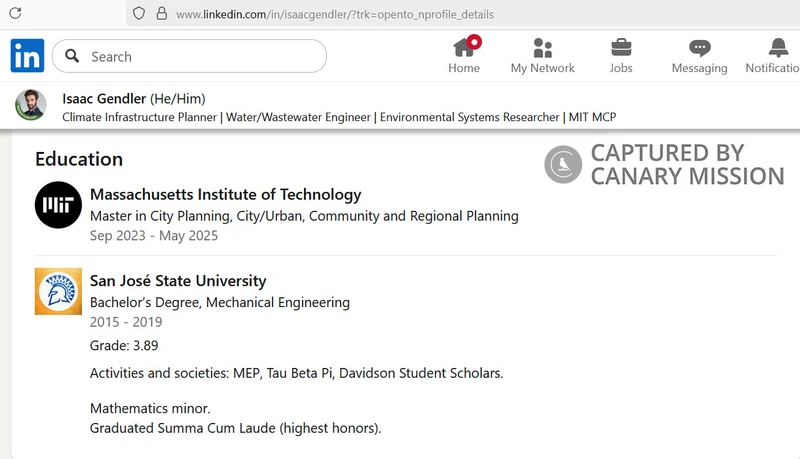The height and width of the screenshot is (459, 800).
Task: Click the Master in City Planning text
Action: 304,216
